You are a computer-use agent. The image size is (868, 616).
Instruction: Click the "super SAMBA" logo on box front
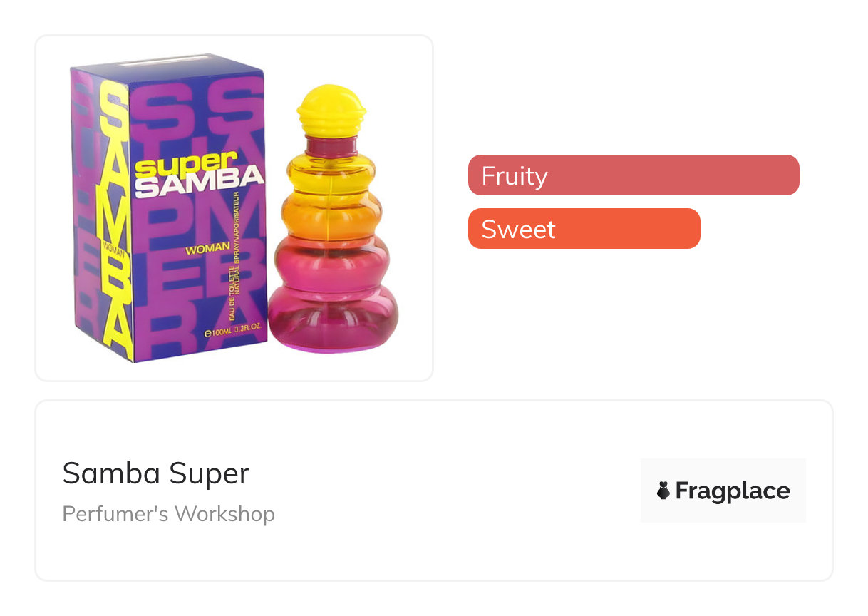tap(199, 175)
